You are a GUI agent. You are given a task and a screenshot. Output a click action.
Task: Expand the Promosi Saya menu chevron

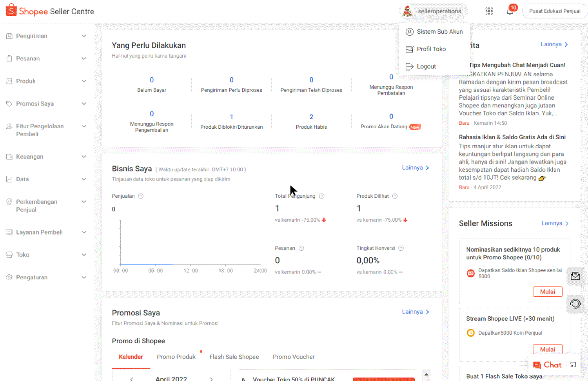click(x=84, y=104)
